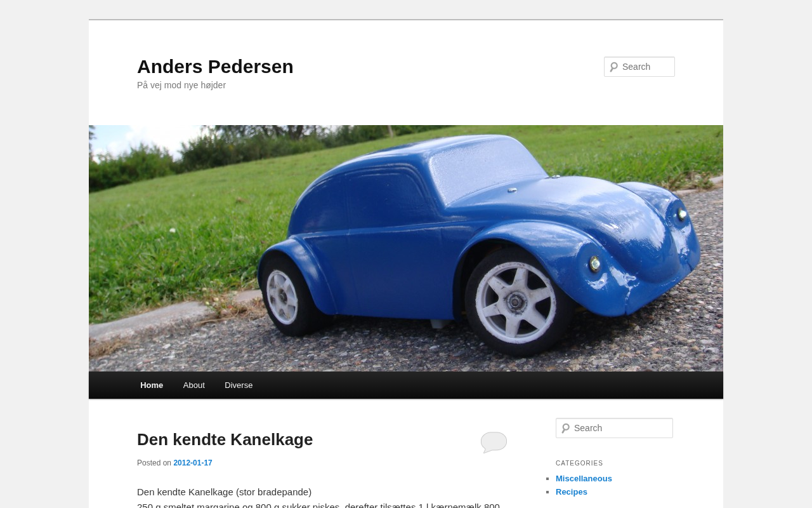Click the sidebar search magnifier icon
This screenshot has height=508, width=812.
[x=565, y=428]
